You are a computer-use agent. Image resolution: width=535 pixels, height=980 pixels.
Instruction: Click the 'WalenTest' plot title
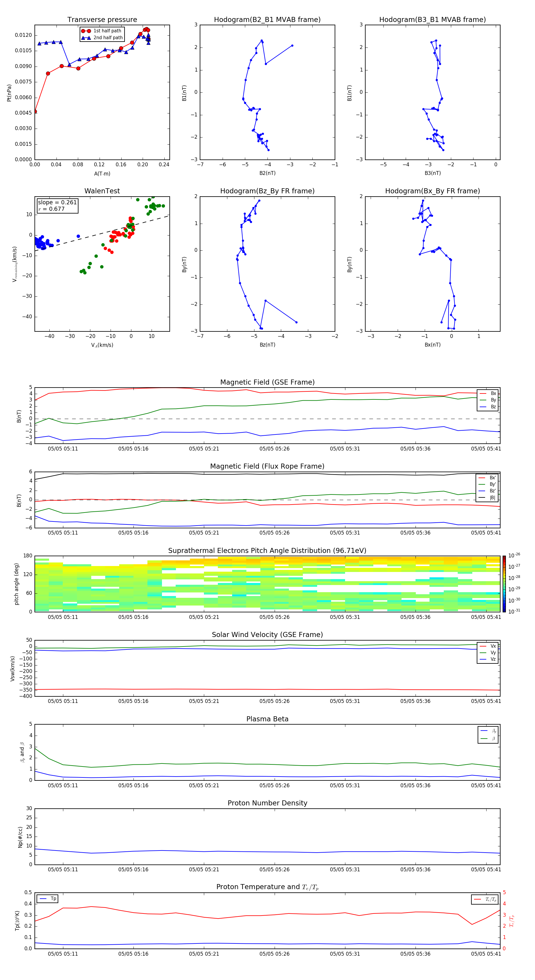[x=102, y=191]
